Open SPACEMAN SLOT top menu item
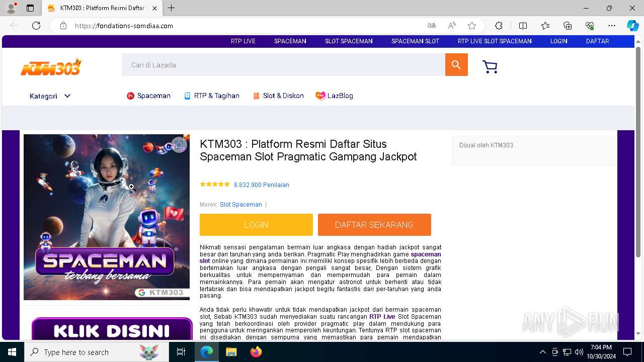 (x=415, y=41)
